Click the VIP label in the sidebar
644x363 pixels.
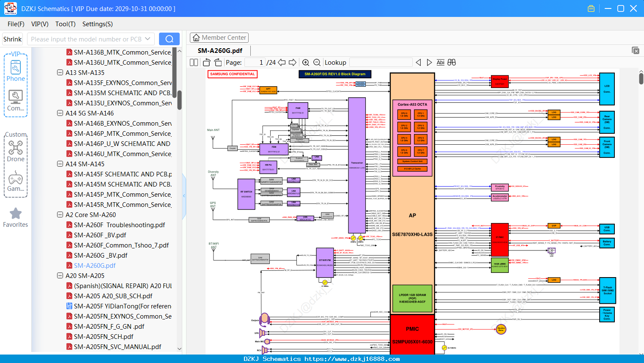16,54
